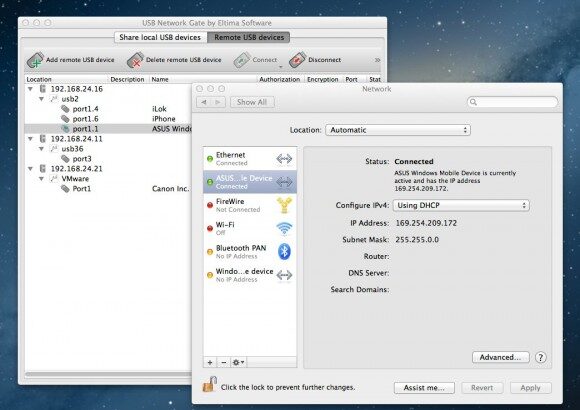Click the Add remote USB device icon

[36, 60]
